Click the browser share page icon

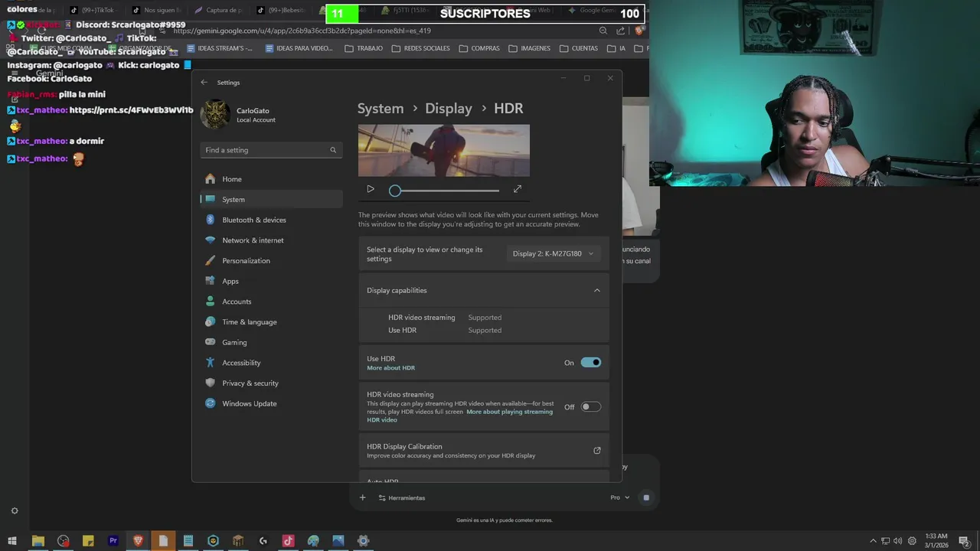(x=620, y=31)
